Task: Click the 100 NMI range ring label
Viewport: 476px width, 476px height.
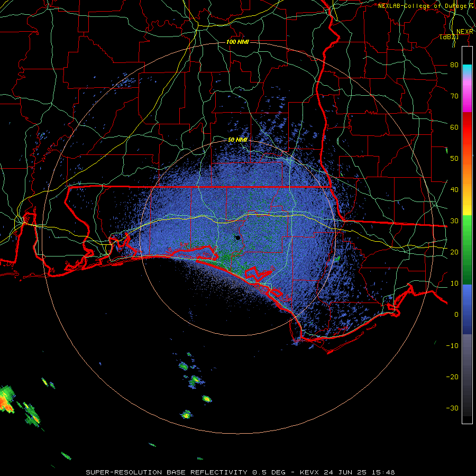Action: tap(237, 42)
